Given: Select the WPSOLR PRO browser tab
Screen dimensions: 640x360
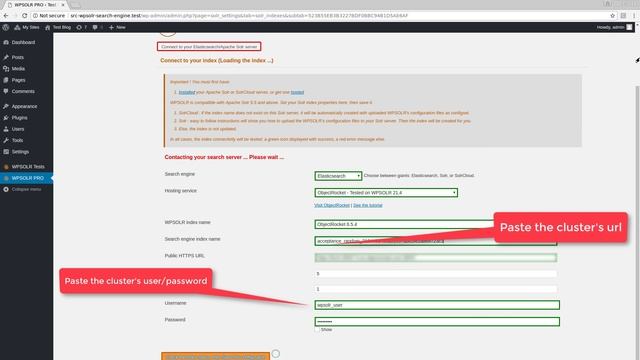Looking at the screenshot, I should coord(36,4).
